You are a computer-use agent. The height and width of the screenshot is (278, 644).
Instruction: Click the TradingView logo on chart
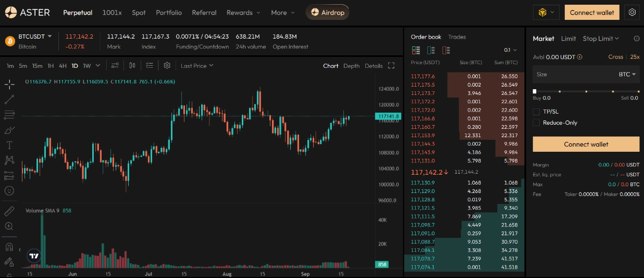point(34,256)
